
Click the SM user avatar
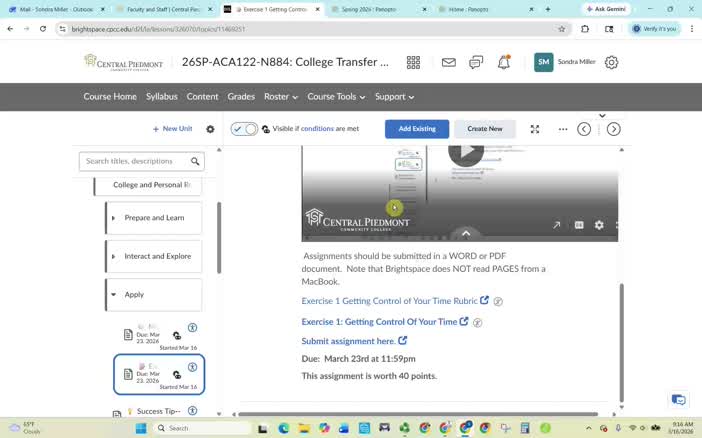point(544,62)
